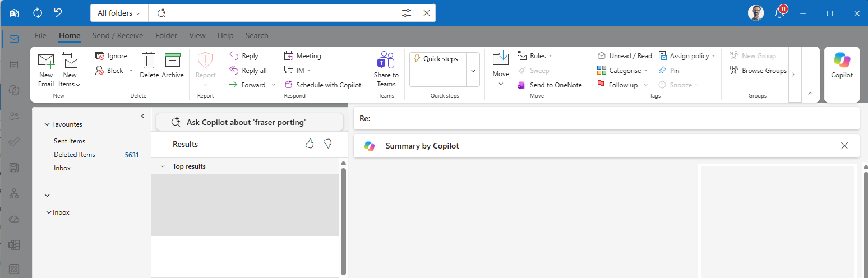Open the Categorise dropdown
The width and height of the screenshot is (868, 278).
[622, 71]
